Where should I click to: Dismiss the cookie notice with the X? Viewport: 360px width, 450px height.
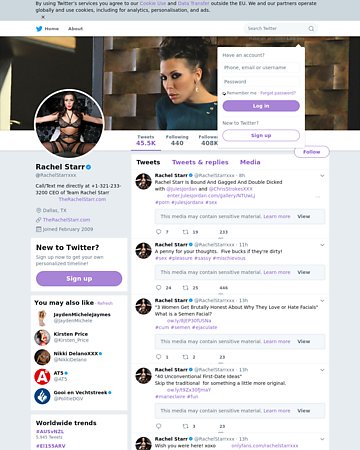pos(43,17)
